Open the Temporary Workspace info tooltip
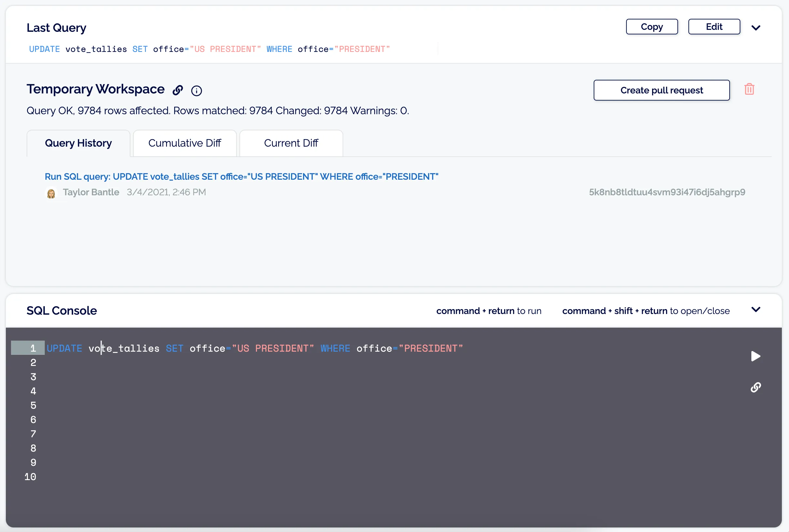This screenshot has height=532, width=789. [196, 91]
